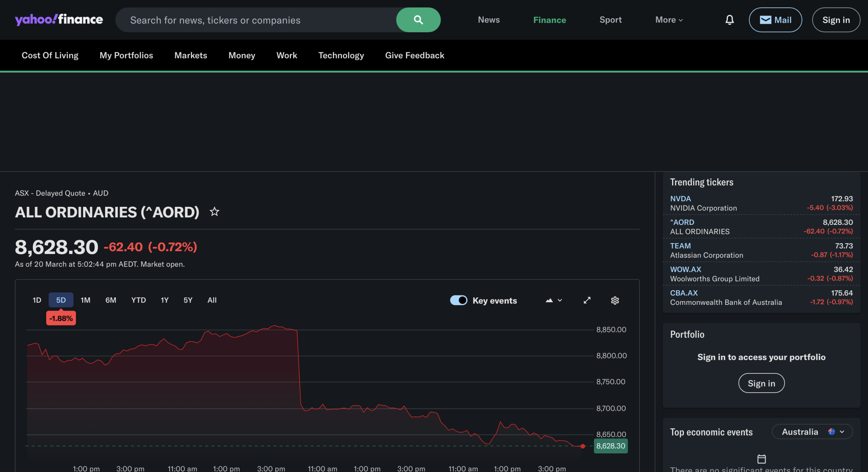Click Commonwealth Bank of Australia name

726,302
